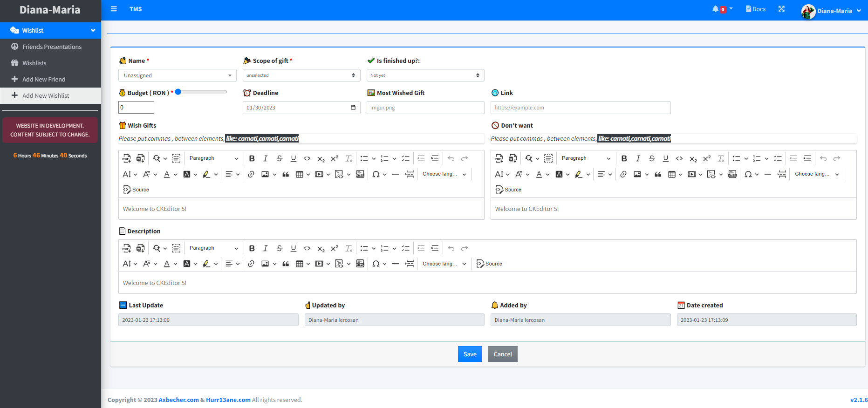The width and height of the screenshot is (868, 408).
Task: Click the Link URL input field
Action: click(580, 108)
